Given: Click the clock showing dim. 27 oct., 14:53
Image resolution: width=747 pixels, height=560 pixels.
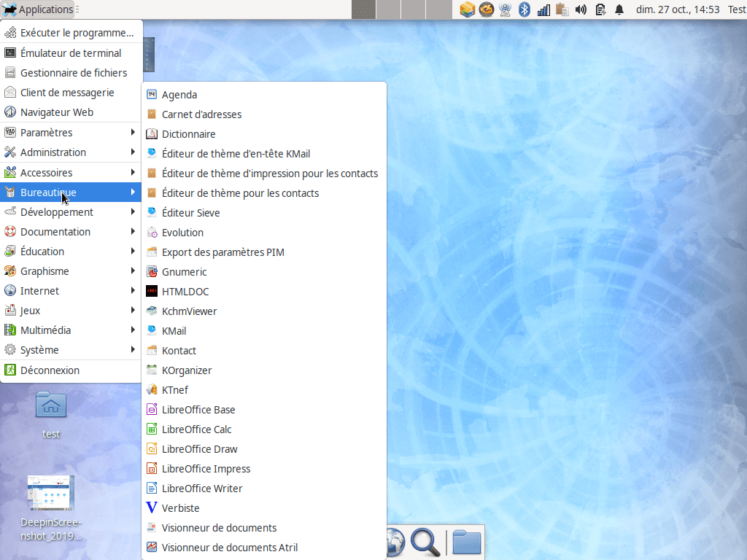Looking at the screenshot, I should [x=678, y=9].
